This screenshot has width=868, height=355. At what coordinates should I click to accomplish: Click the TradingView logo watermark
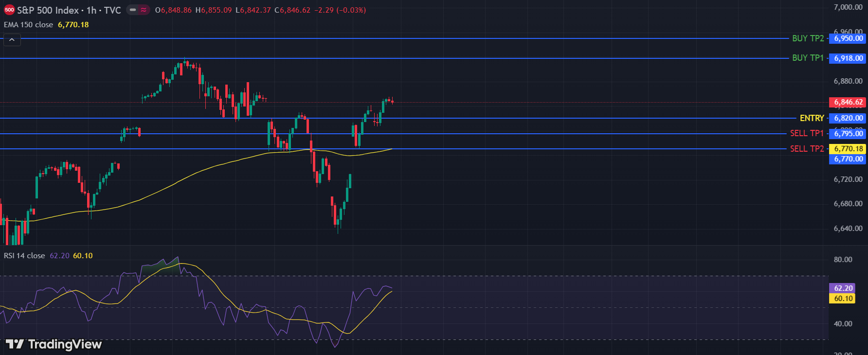pyautogui.click(x=54, y=344)
